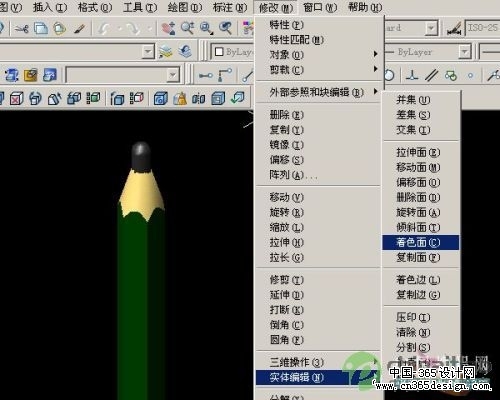This screenshot has height=400, width=500.
Task: Select the match properties paintbrush icon
Action: pyautogui.click(x=80, y=29)
